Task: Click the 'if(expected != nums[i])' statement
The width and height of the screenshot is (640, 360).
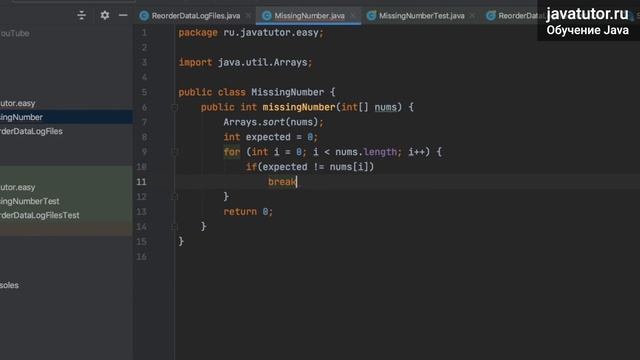Action: click(x=310, y=167)
